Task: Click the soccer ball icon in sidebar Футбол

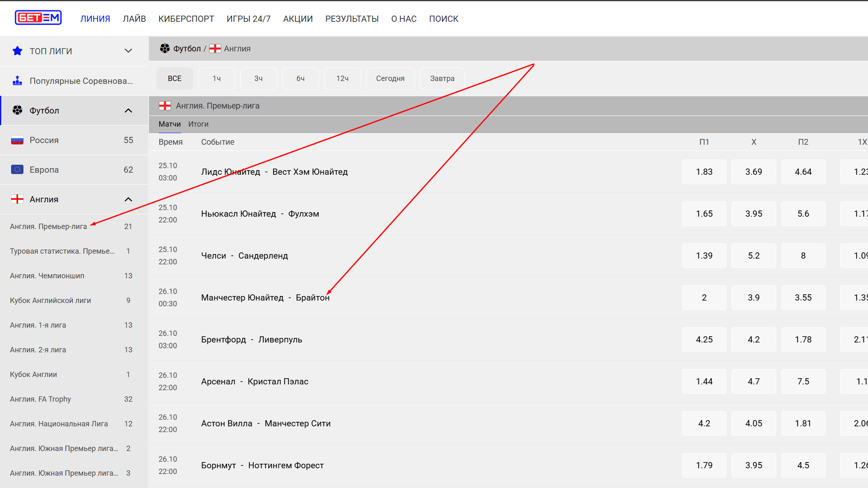Action: 17,110
